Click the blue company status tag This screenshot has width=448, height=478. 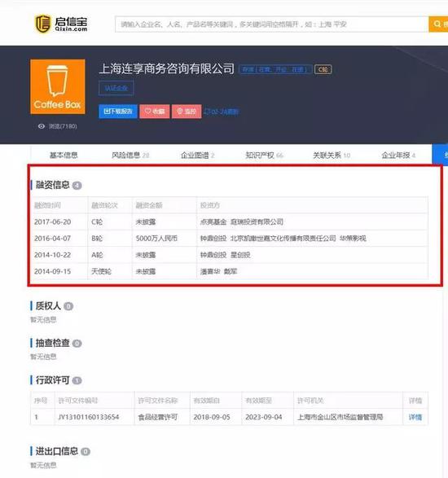coord(275,69)
